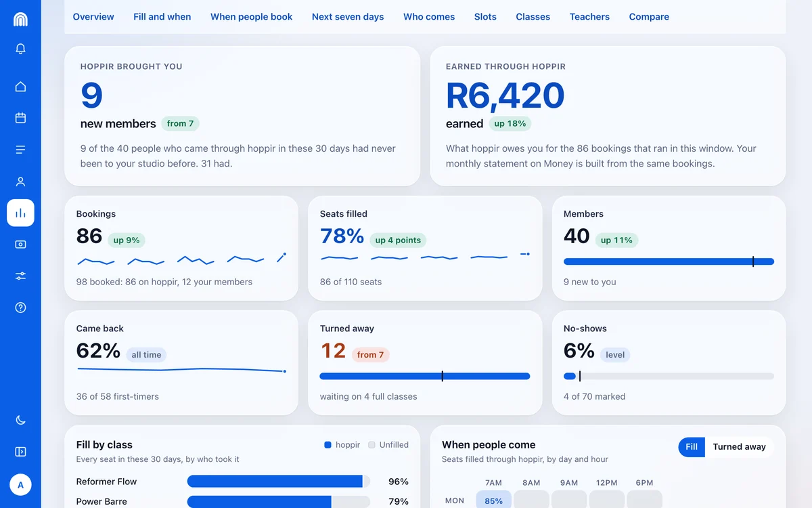Open the Next seven days tab
The width and height of the screenshot is (812, 508).
(348, 17)
